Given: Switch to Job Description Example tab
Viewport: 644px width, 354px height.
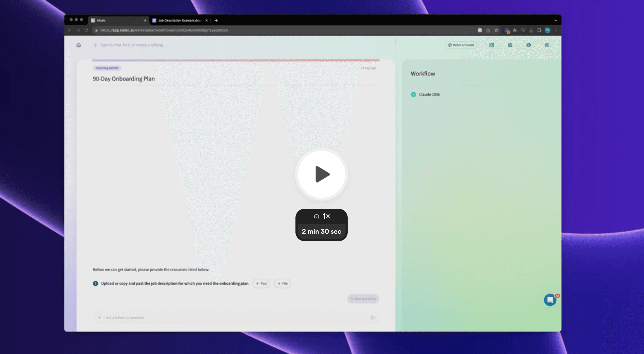Looking at the screenshot, I should [x=179, y=20].
